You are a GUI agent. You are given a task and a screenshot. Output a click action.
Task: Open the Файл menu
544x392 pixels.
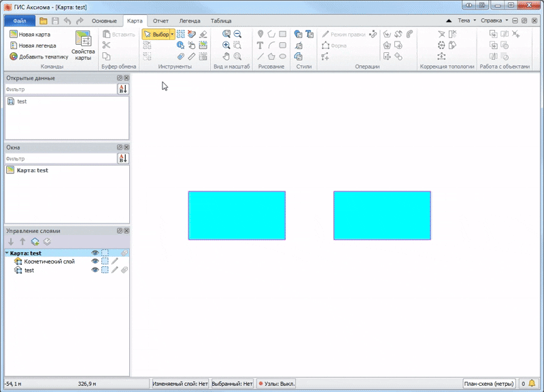coord(19,20)
